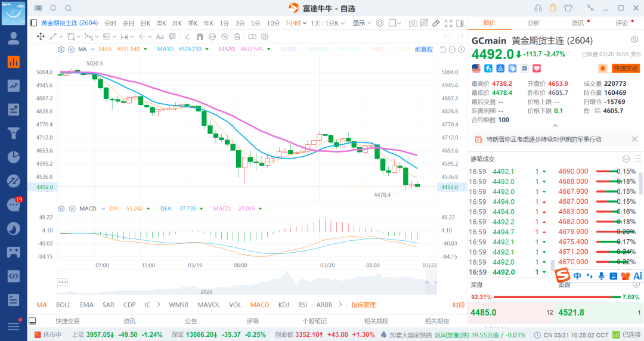Open drawing toolbar settings gear

265,36
